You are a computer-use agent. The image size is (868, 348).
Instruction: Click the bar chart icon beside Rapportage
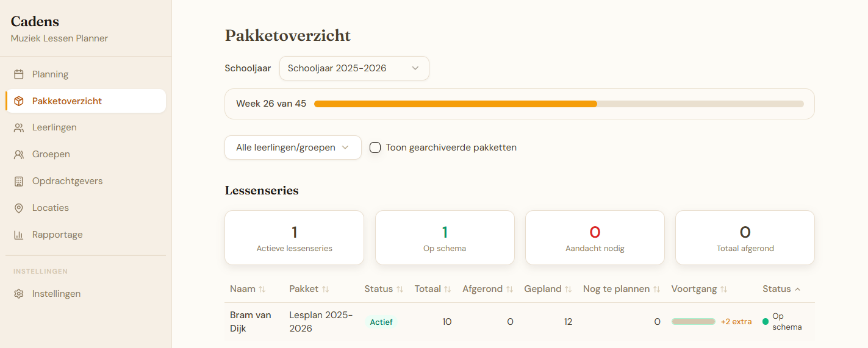pyautogui.click(x=19, y=235)
